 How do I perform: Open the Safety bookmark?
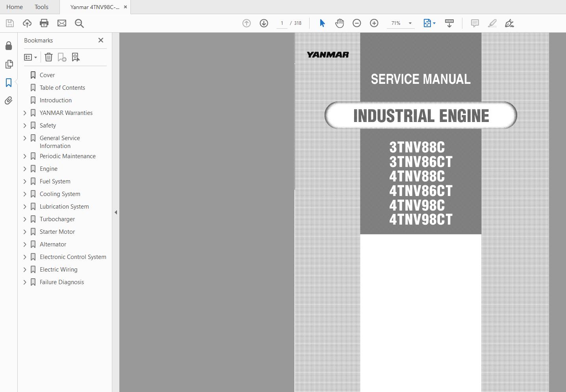click(x=48, y=126)
